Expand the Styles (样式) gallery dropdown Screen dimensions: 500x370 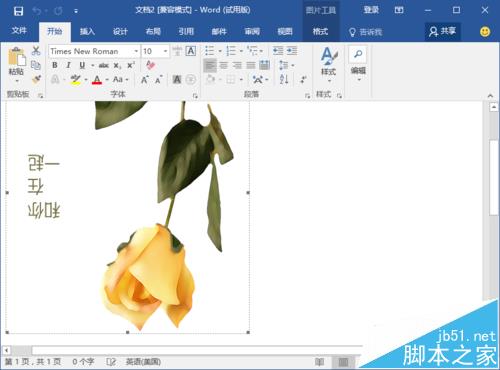(329, 64)
